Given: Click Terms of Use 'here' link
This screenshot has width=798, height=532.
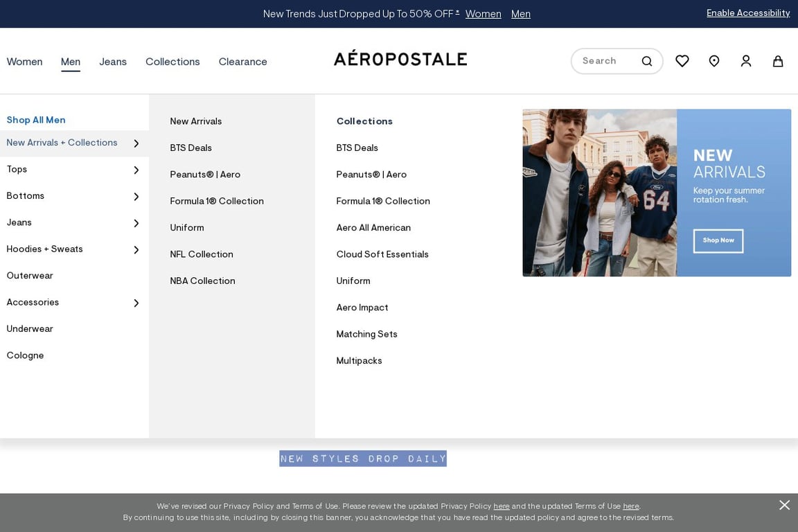Looking at the screenshot, I should coord(631,506).
